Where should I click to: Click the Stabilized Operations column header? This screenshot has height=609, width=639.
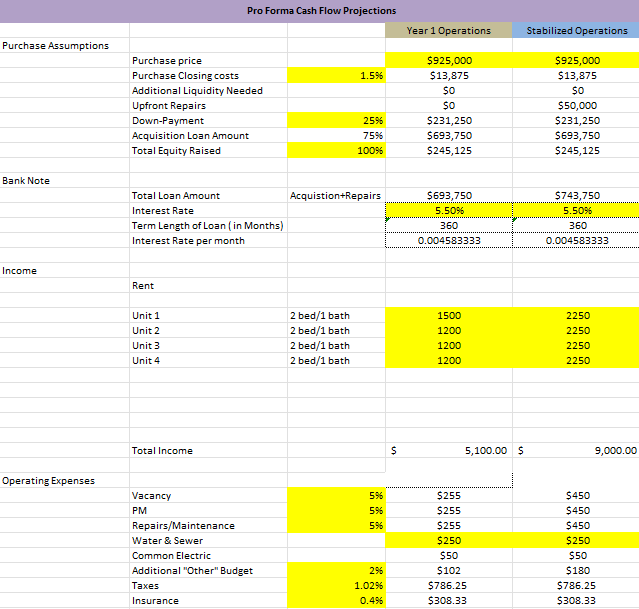(x=576, y=31)
